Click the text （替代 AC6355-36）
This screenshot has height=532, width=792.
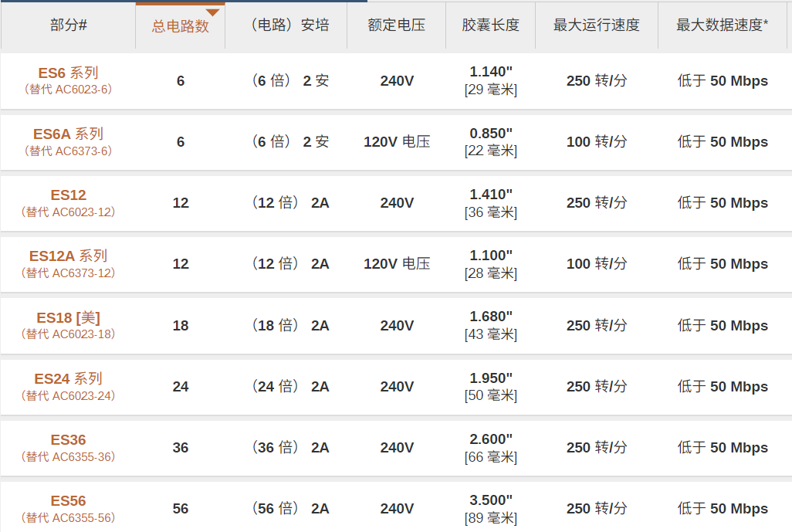[x=68, y=457]
